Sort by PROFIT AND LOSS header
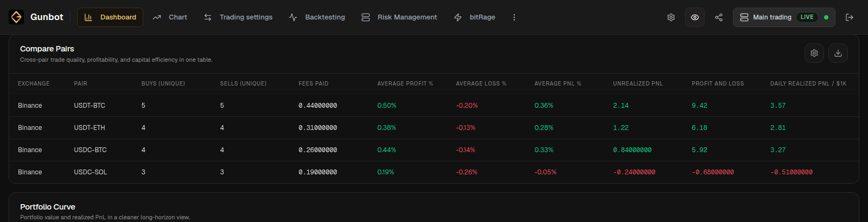The width and height of the screenshot is (868, 222). [718, 84]
